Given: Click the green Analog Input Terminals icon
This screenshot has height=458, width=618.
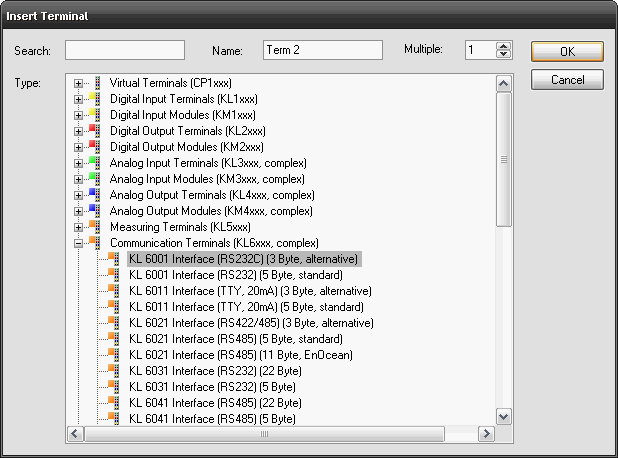Looking at the screenshot, I should pyautogui.click(x=95, y=163).
